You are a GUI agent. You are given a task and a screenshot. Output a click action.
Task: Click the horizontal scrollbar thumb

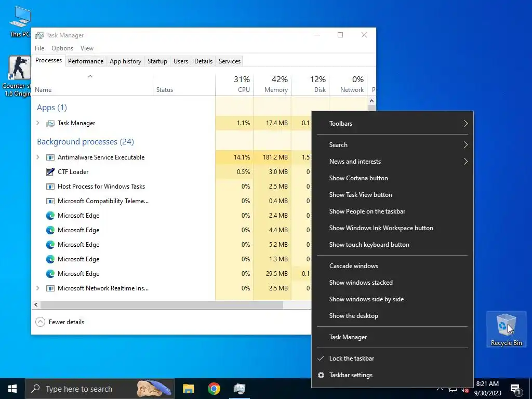pyautogui.click(x=162, y=304)
